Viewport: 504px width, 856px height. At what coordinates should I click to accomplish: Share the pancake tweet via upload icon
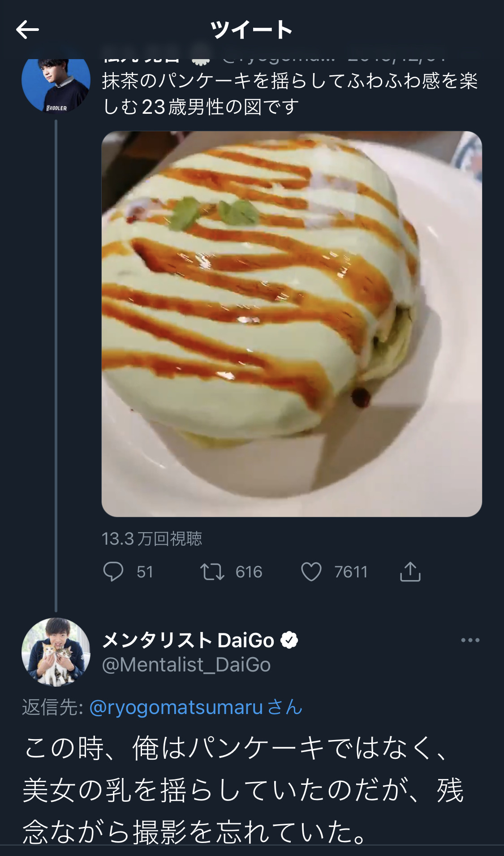click(x=410, y=572)
